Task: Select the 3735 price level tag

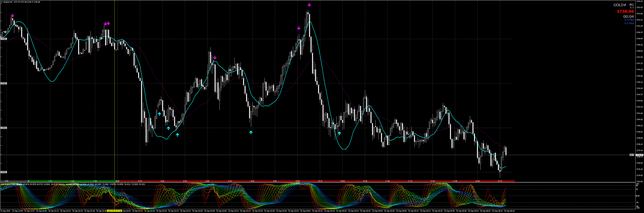Action: 4,172
